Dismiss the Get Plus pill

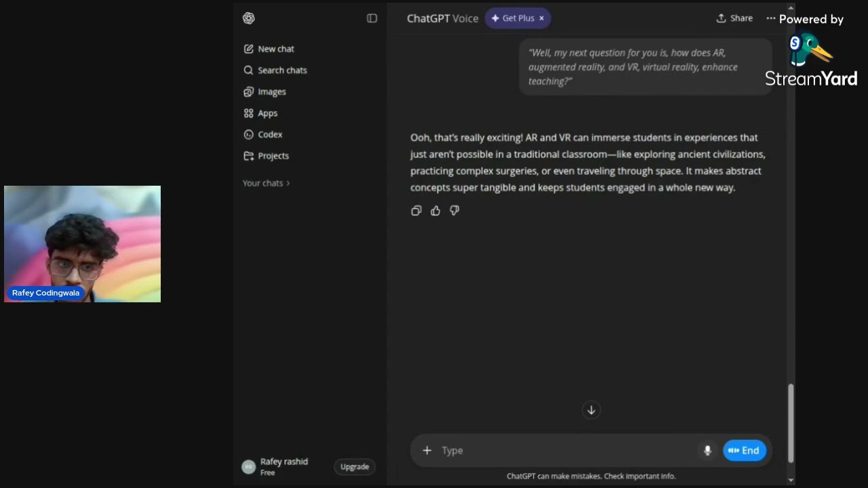coord(541,18)
